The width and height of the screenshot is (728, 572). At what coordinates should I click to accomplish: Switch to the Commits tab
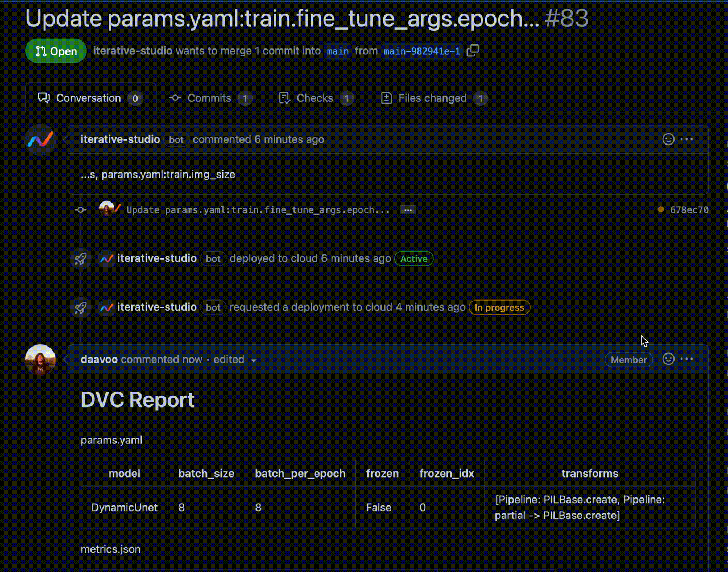209,97
